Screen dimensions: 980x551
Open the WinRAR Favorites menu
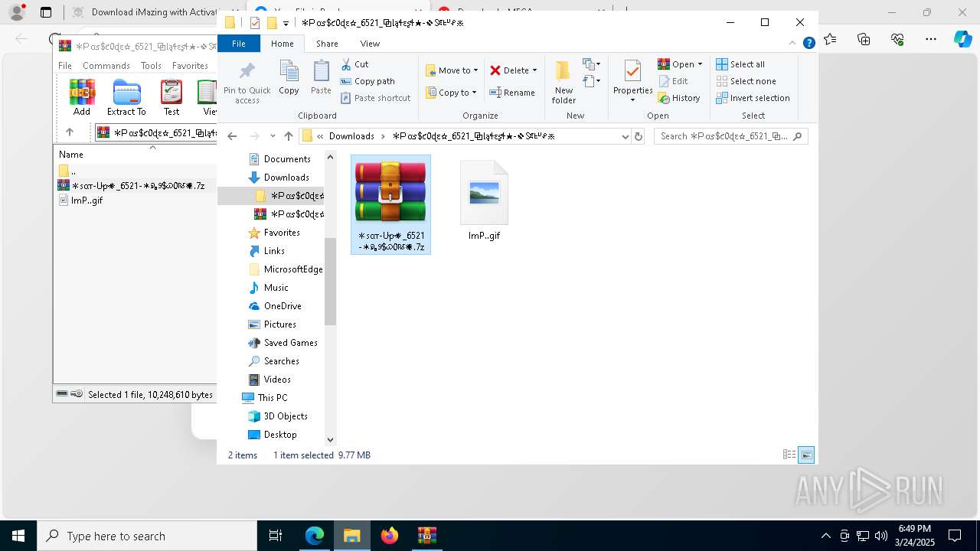pos(190,66)
